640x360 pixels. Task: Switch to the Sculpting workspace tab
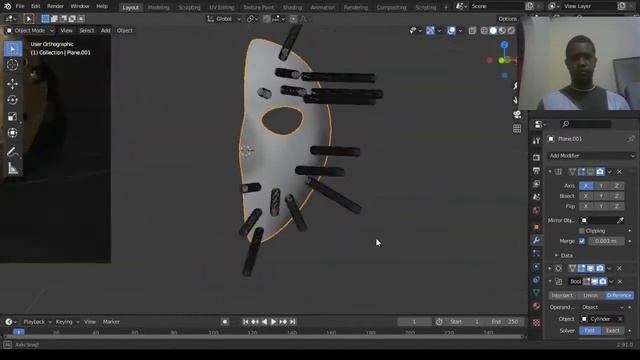(189, 7)
